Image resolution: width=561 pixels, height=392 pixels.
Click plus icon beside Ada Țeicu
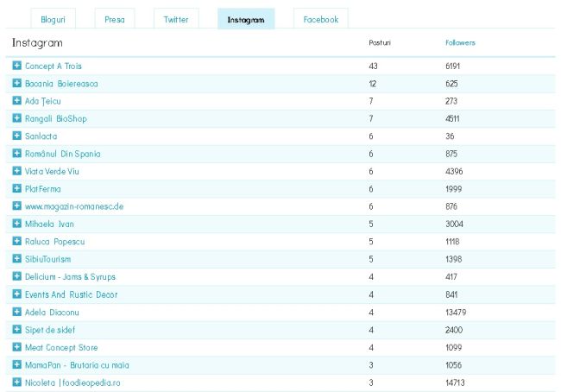point(16,101)
